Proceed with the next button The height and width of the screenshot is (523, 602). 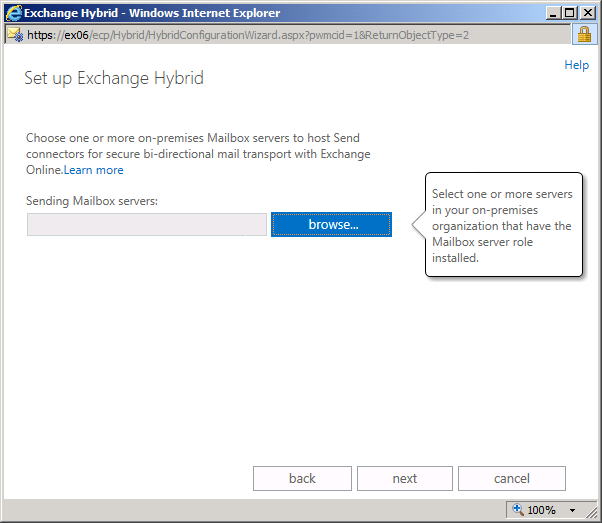[405, 478]
